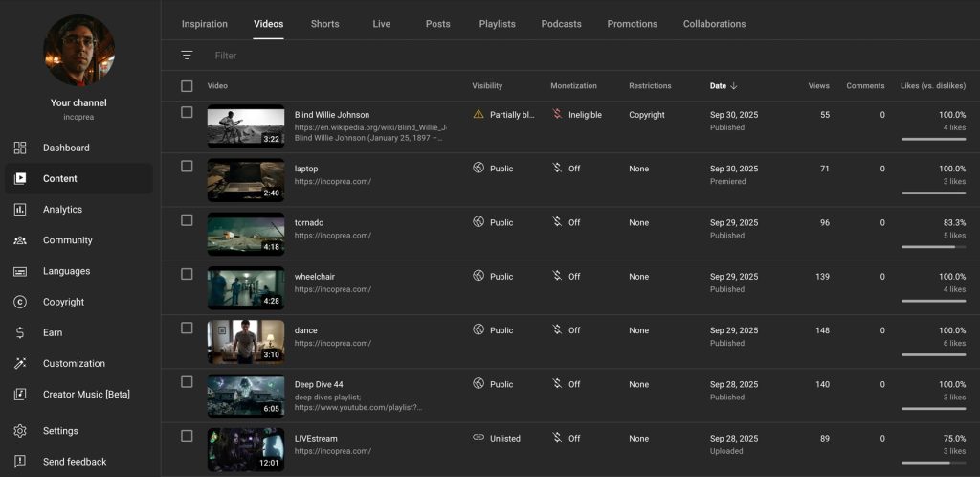Open the wheelchair video thumbnail
The image size is (980, 477).
[246, 287]
